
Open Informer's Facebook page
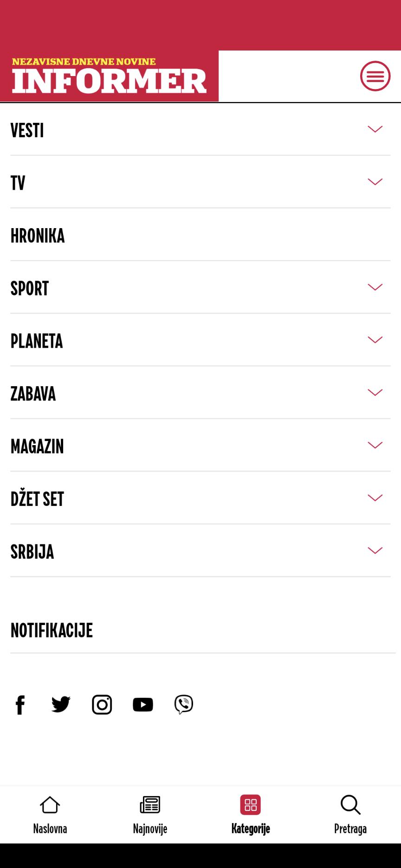coord(20,705)
